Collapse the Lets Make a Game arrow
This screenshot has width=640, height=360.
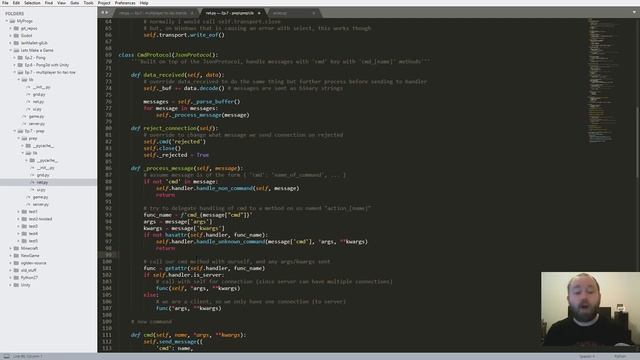(x=11, y=50)
